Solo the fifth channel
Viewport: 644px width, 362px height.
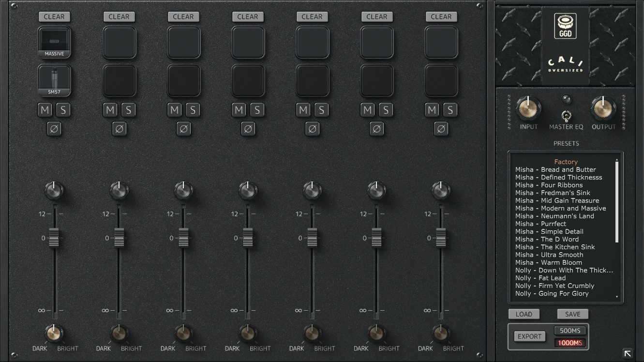[x=321, y=110]
